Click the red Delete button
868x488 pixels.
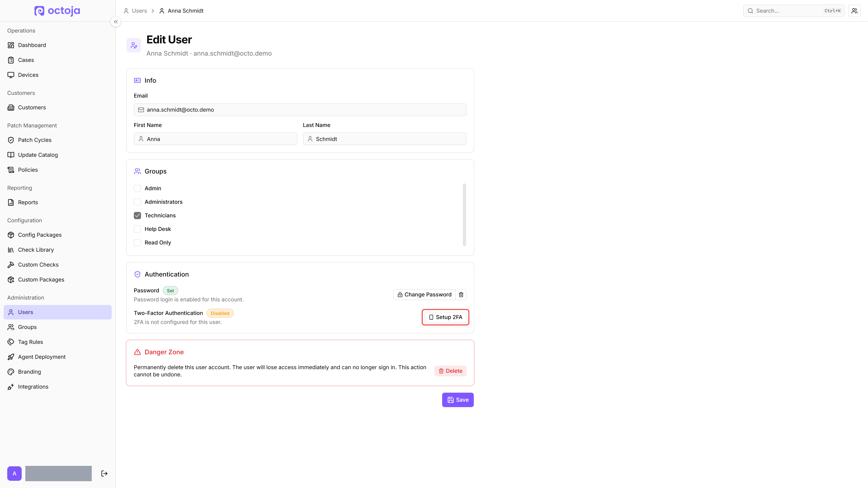pyautogui.click(x=451, y=371)
